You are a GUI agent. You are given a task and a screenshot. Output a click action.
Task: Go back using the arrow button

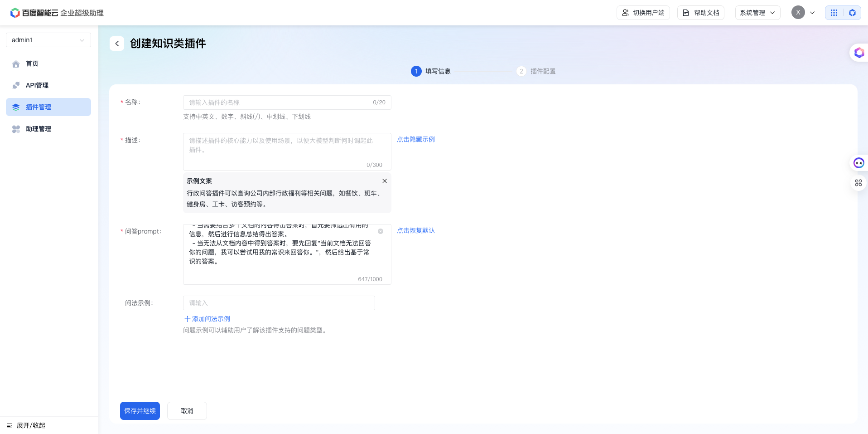pyautogui.click(x=117, y=44)
